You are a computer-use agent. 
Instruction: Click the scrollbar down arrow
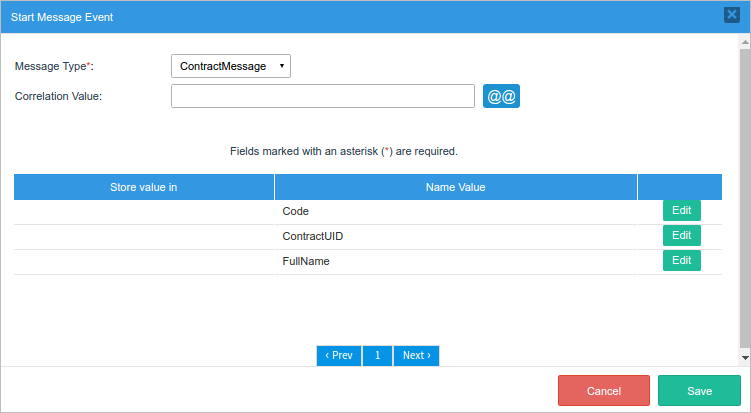[x=744, y=356]
